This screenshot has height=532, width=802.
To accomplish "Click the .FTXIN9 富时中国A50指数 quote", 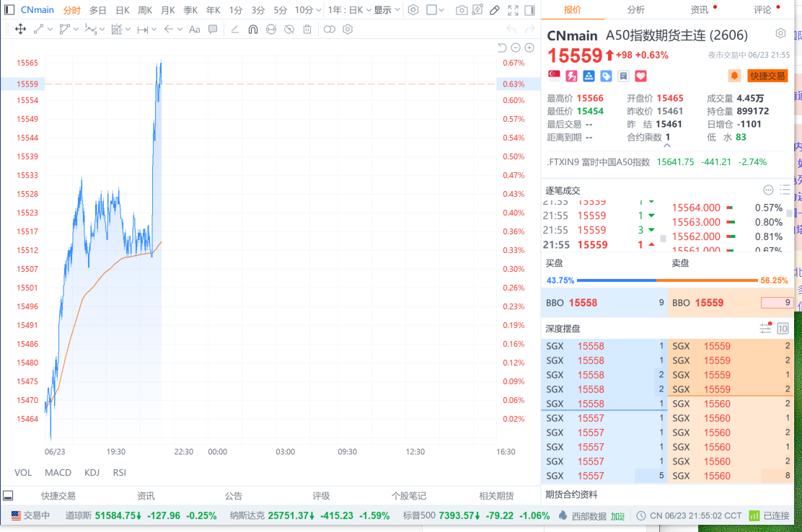I will (x=657, y=162).
